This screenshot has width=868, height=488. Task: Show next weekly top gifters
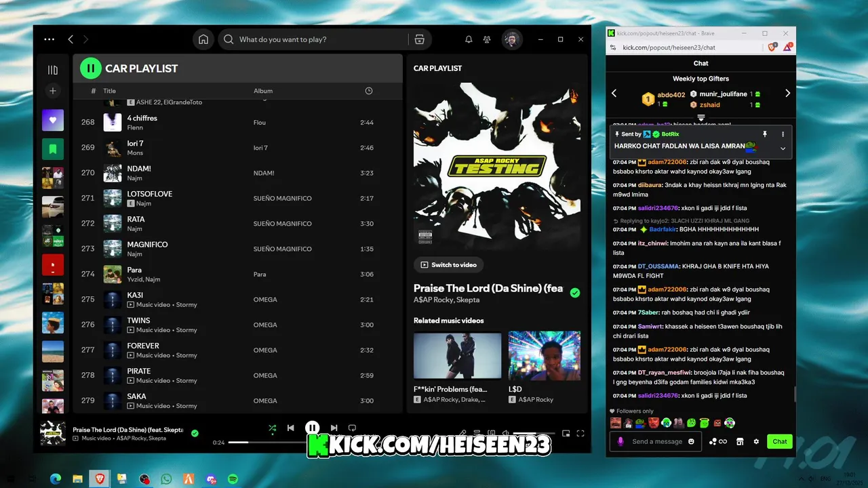point(787,93)
